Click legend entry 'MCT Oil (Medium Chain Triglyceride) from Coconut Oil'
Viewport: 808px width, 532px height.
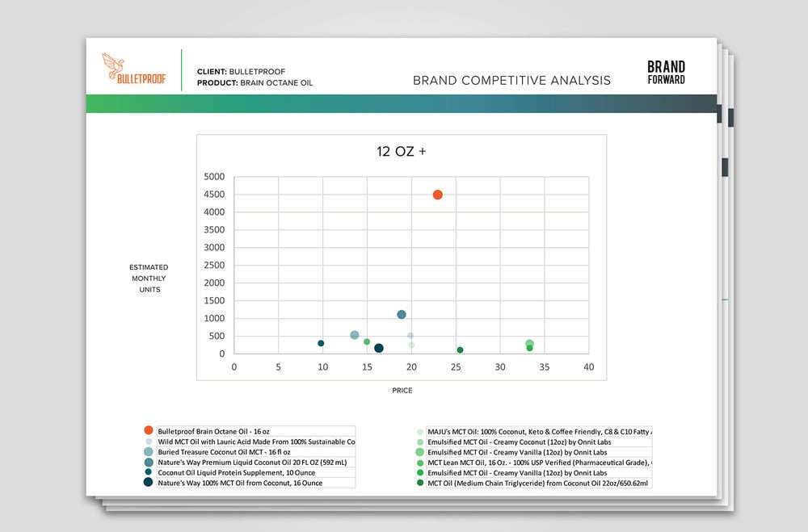[x=539, y=483]
